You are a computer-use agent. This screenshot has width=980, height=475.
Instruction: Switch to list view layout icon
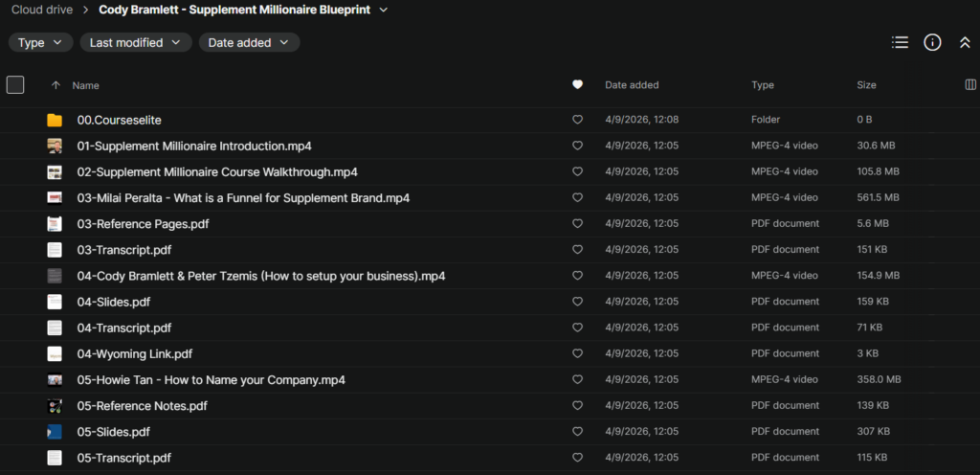900,42
